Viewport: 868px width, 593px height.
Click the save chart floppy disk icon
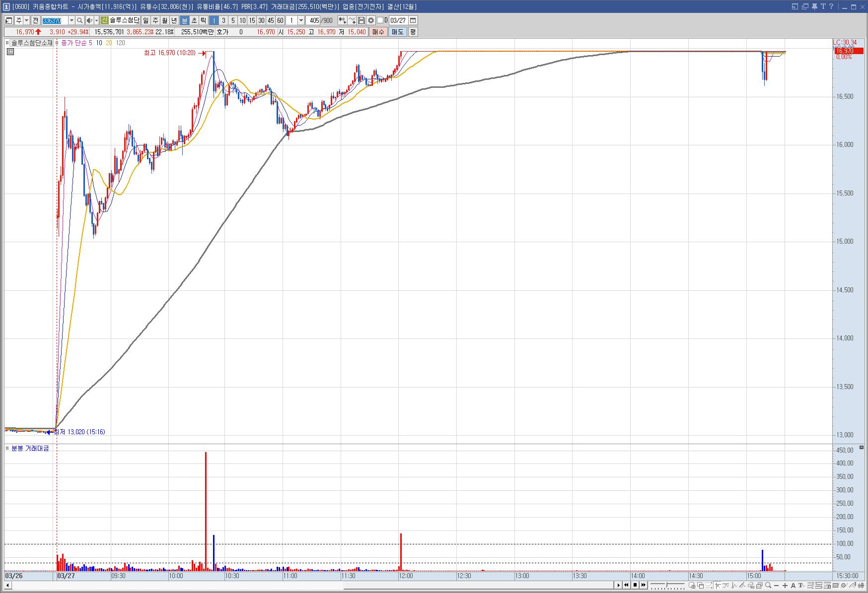pos(362,20)
